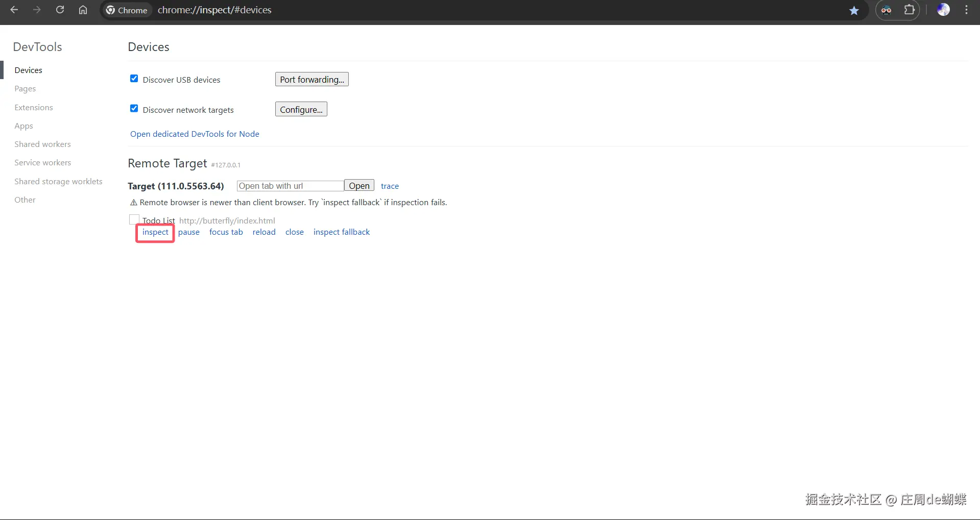Show the Service workers section

tap(42, 163)
